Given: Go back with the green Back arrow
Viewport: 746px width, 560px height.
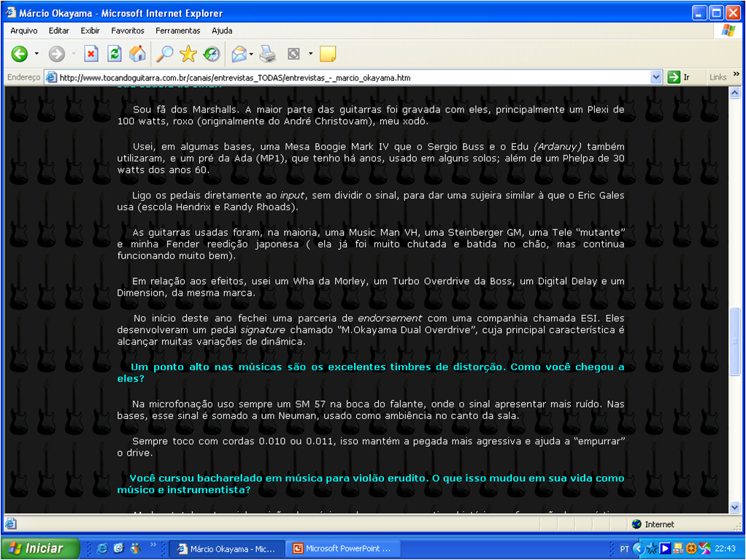Looking at the screenshot, I should 20,54.
